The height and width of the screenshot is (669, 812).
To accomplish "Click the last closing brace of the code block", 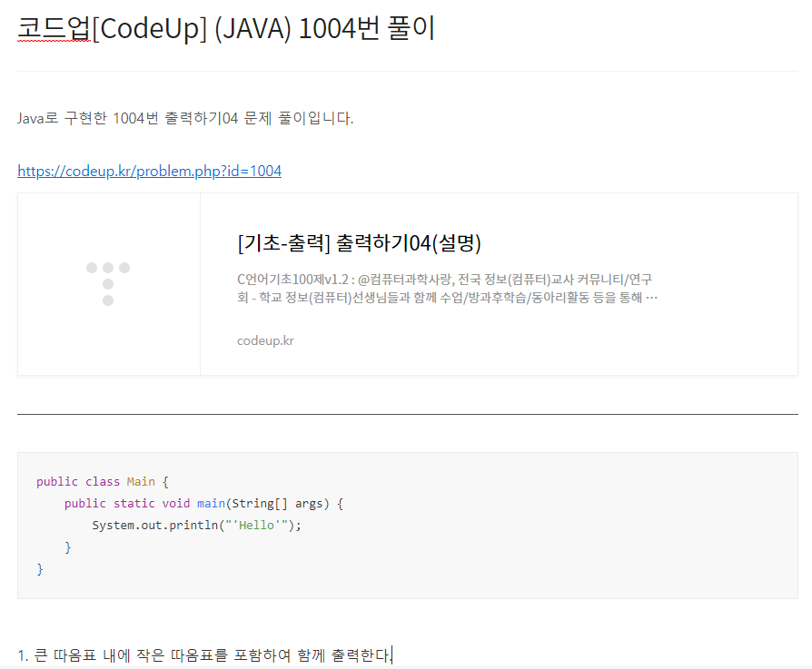I will point(40,569).
